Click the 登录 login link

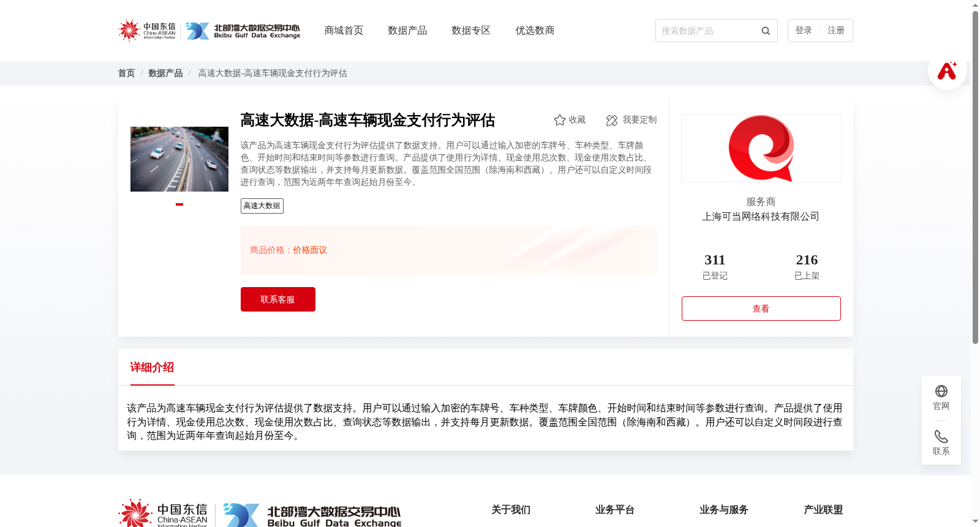coord(804,31)
